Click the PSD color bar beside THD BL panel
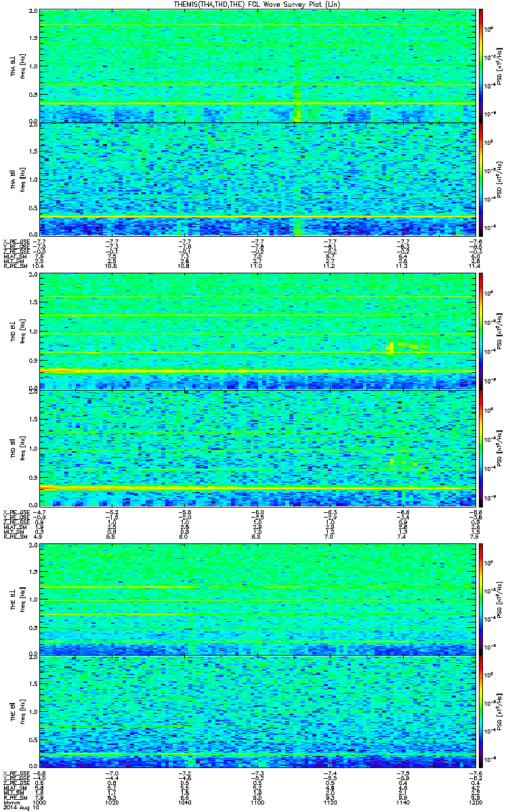 coord(482,332)
